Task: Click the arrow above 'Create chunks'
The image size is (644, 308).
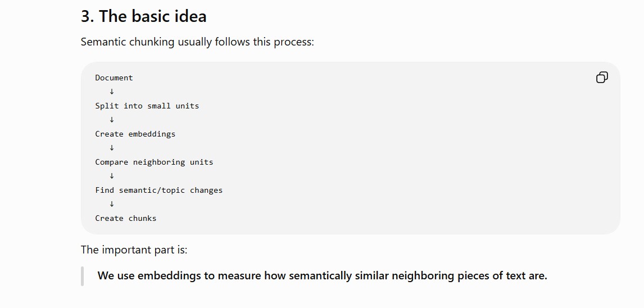Action: [x=111, y=203]
